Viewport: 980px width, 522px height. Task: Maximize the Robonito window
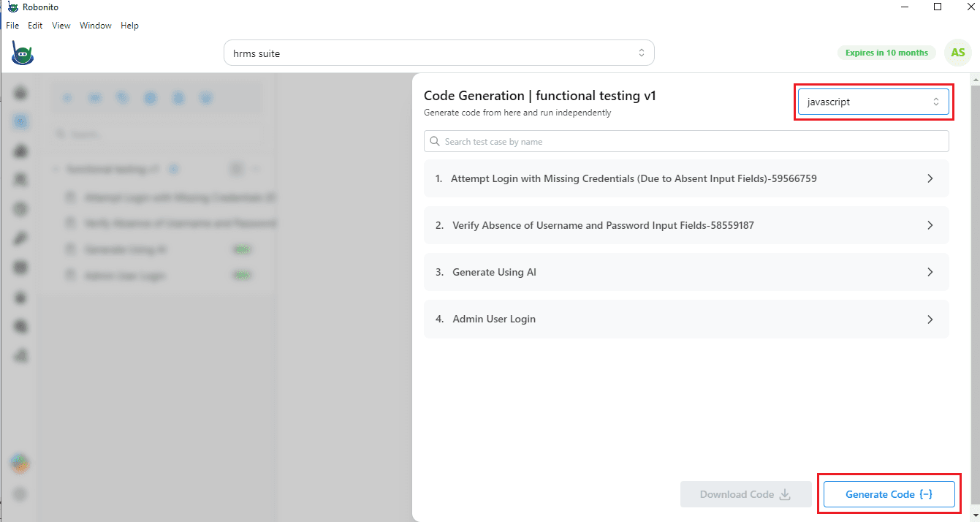938,7
